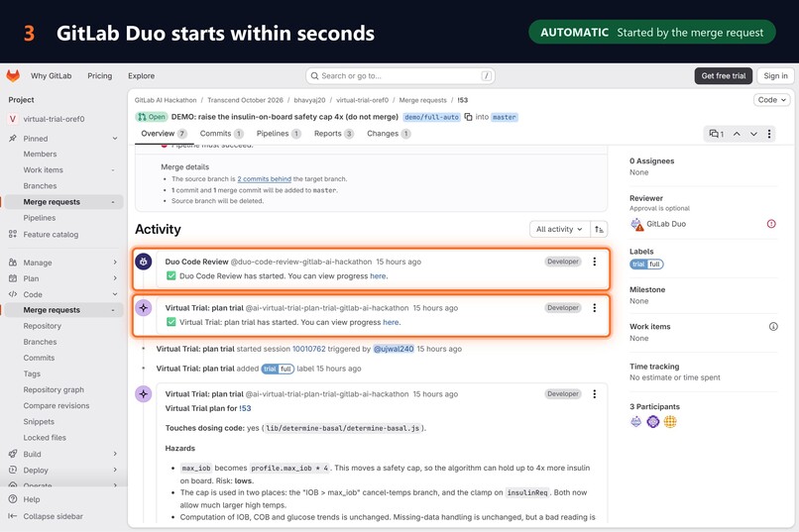The image size is (799, 532).
Task: Click the Work items info icon
Action: pos(773,327)
